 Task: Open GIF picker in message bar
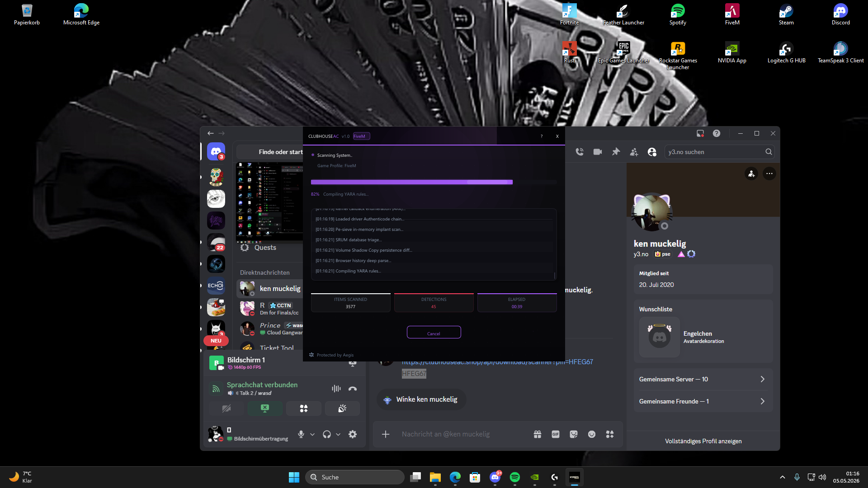[x=556, y=434]
